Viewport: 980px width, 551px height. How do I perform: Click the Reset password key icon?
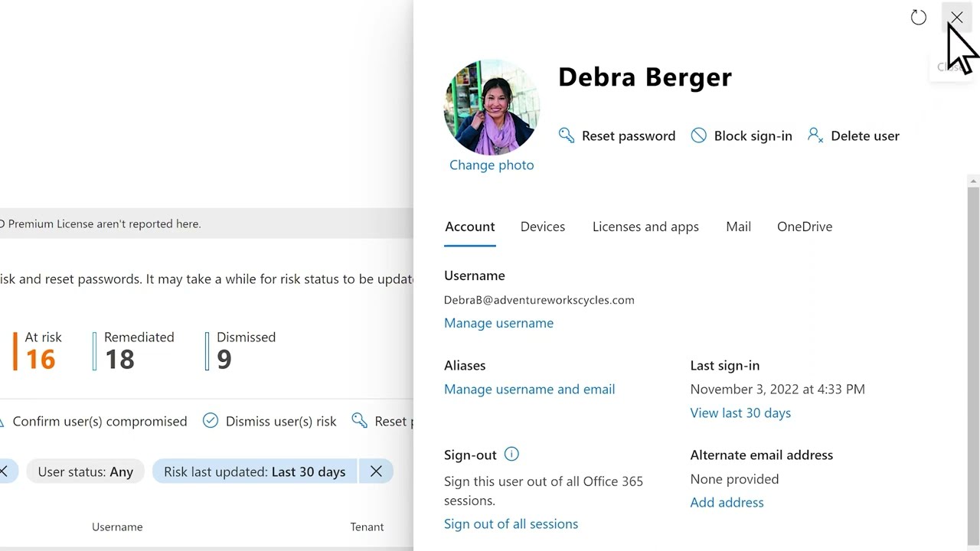tap(567, 135)
